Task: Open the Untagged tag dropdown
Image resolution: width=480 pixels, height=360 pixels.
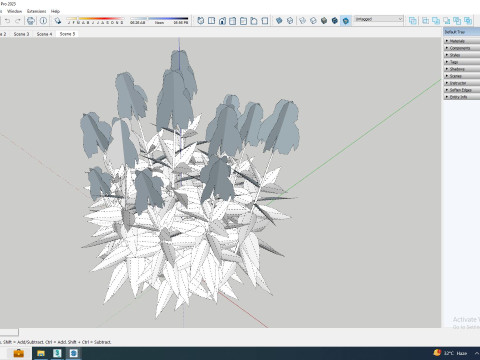Action: click(379, 19)
